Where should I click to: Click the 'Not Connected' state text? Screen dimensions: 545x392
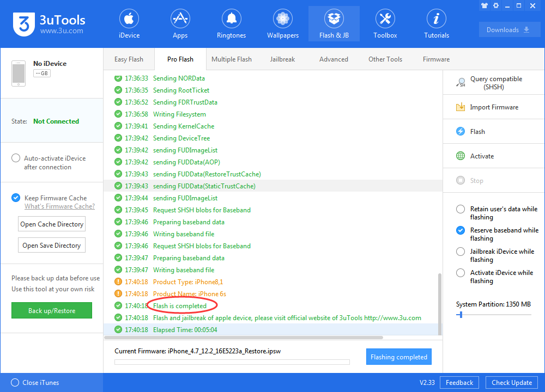coord(56,121)
